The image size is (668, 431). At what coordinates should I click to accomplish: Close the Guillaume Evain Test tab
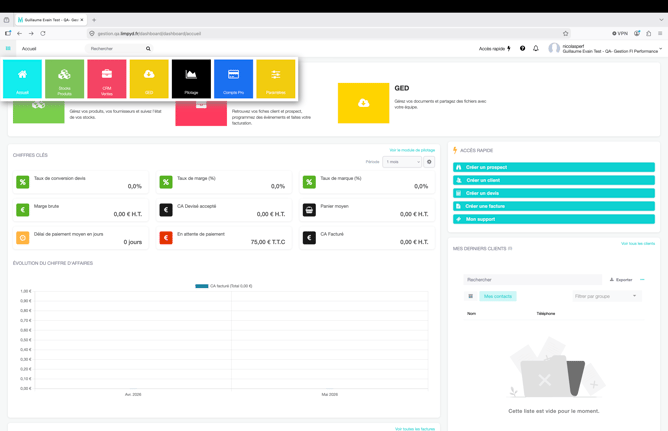[82, 20]
